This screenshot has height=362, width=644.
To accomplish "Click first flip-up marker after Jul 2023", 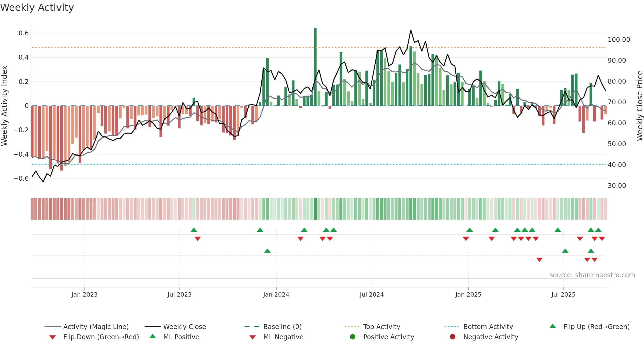I will tap(194, 230).
